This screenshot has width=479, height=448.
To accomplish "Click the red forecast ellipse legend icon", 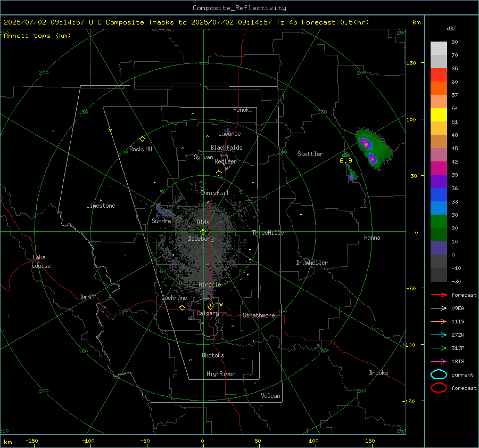I will (439, 388).
